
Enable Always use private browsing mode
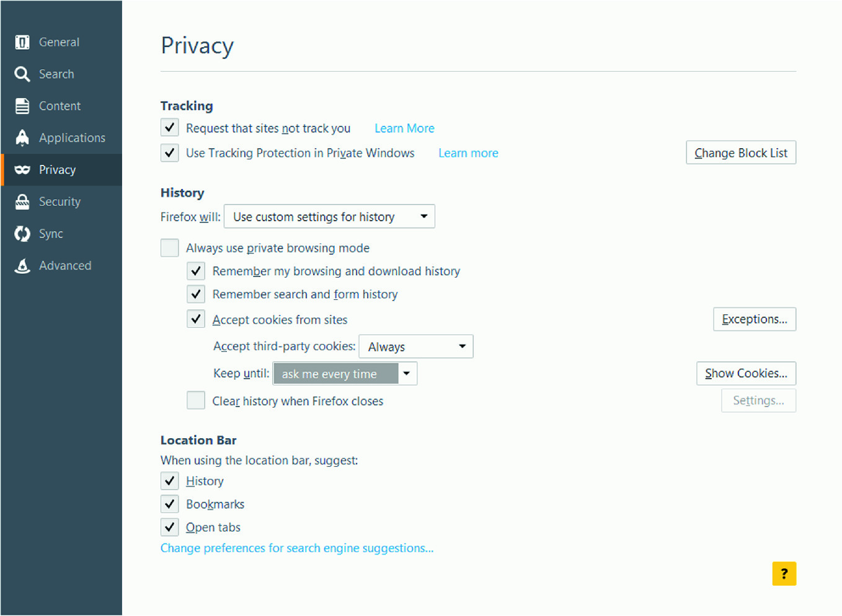point(170,248)
